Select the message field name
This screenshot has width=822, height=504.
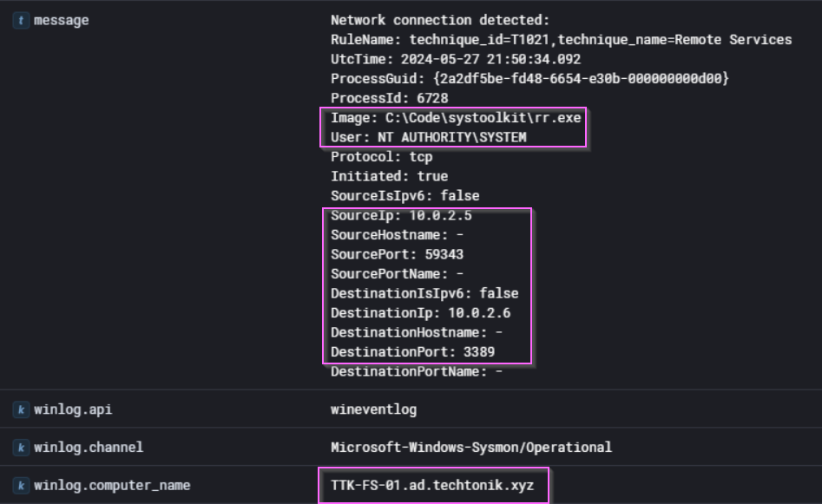click(61, 20)
